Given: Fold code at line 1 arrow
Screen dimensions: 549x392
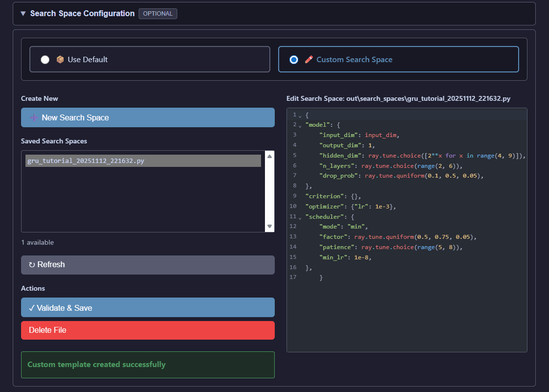Looking at the screenshot, I should pos(300,116).
